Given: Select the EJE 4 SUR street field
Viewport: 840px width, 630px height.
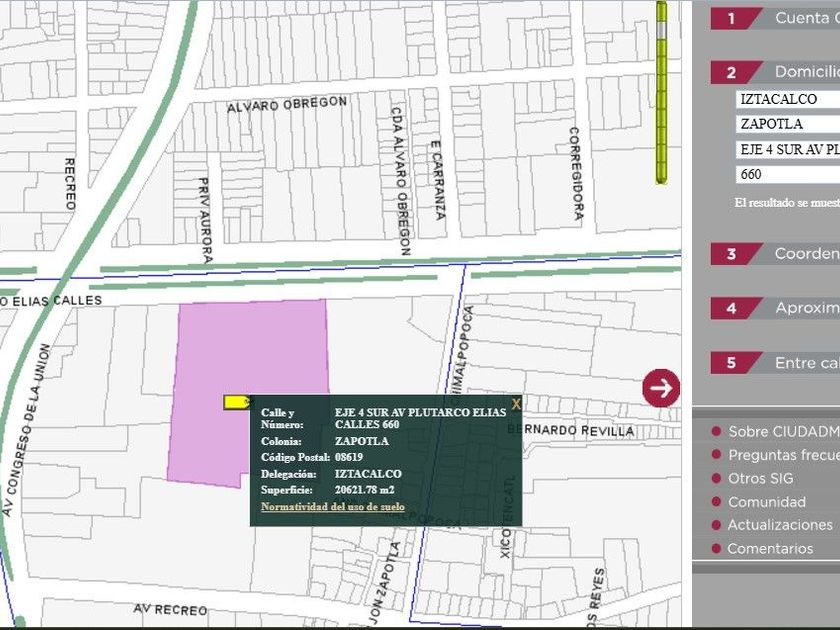Looking at the screenshot, I should (788, 149).
